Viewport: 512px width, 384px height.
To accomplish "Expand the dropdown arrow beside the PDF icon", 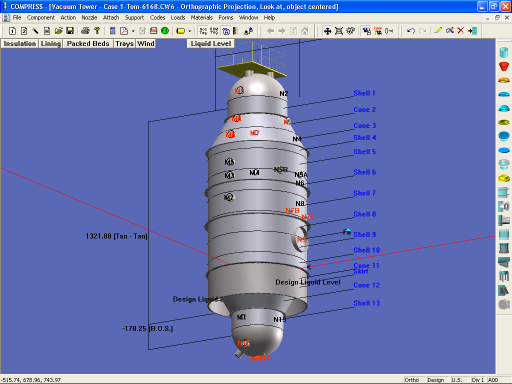I will 133,31.
